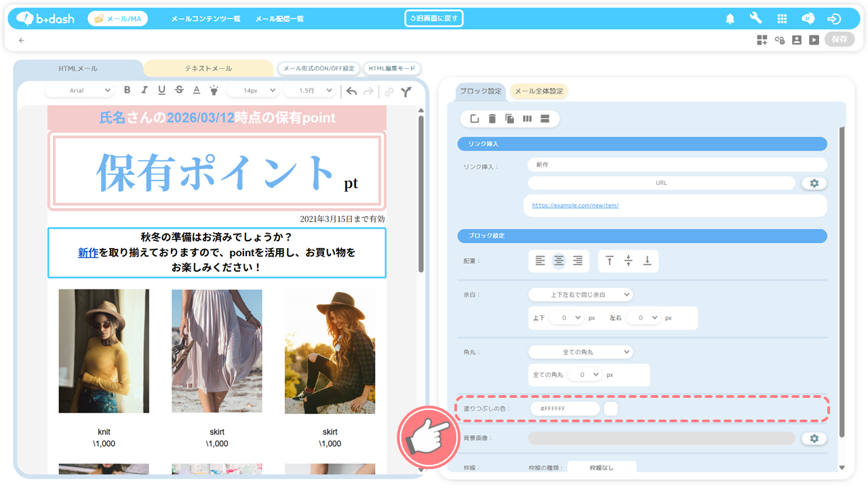This screenshot has height=488, width=868.
Task: Click the #FFFFFF fill color input field
Action: pyautogui.click(x=565, y=409)
